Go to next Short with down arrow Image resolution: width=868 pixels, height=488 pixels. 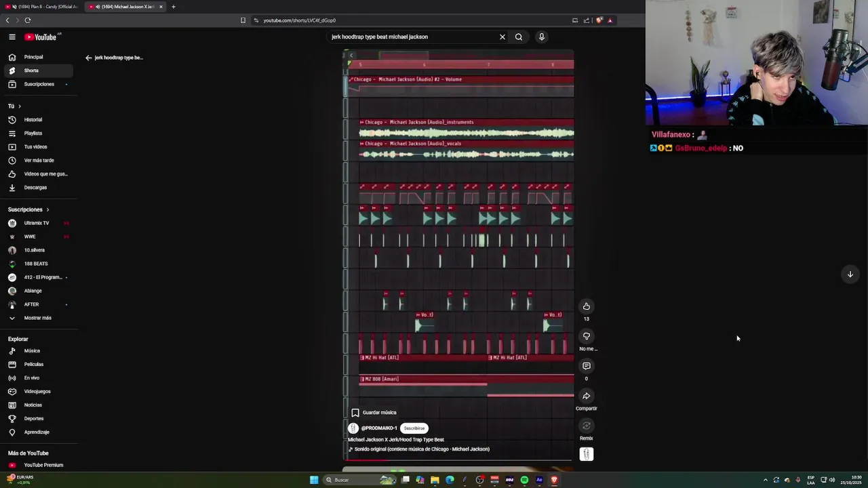tap(850, 274)
